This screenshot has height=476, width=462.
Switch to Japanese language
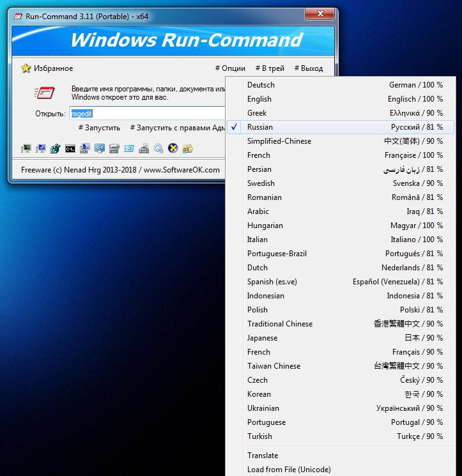point(341,338)
